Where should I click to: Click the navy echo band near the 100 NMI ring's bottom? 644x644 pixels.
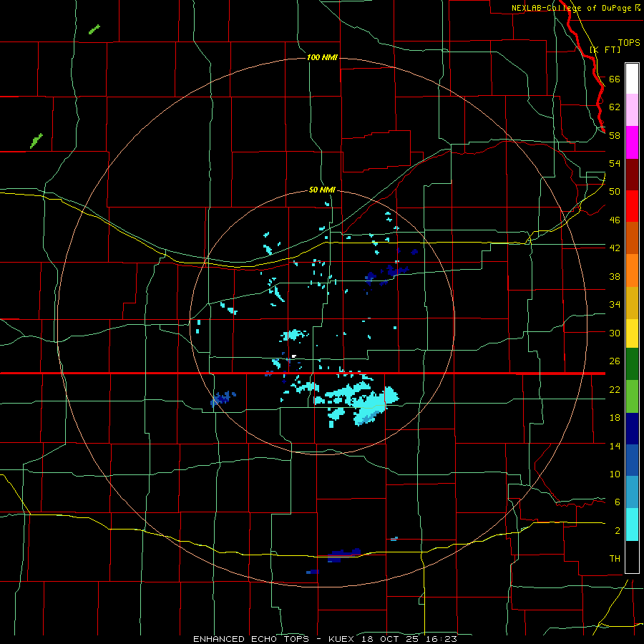click(344, 555)
